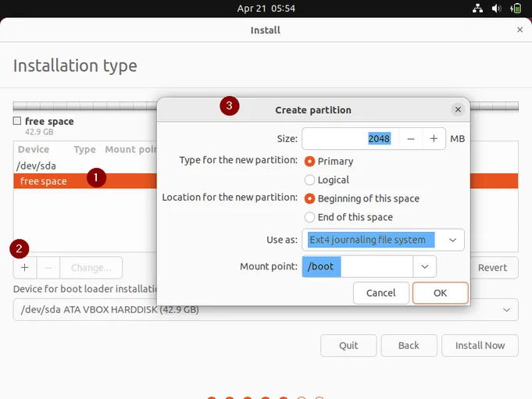Decrease partition size with minus button
The height and width of the screenshot is (399, 532).
(x=411, y=139)
